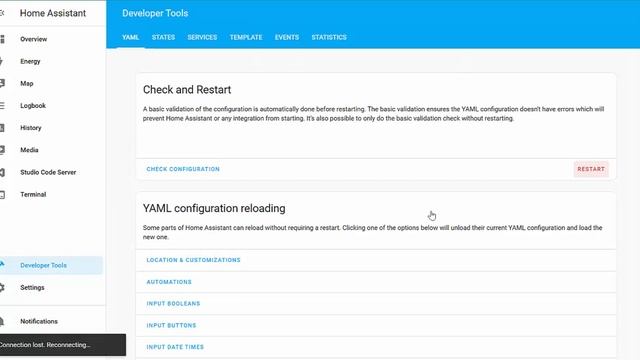Viewport: 640px width, 360px height.
Task: Open Notifications panel
Action: 39,321
